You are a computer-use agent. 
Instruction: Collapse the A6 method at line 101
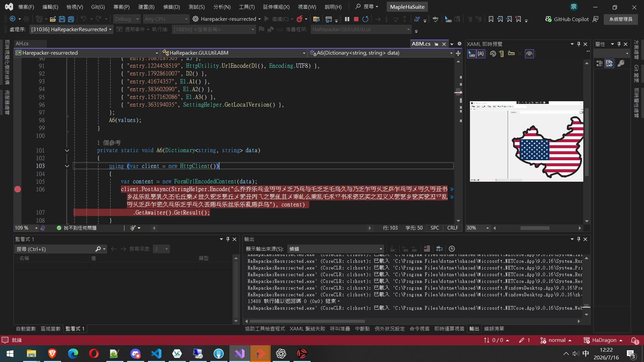67,150
